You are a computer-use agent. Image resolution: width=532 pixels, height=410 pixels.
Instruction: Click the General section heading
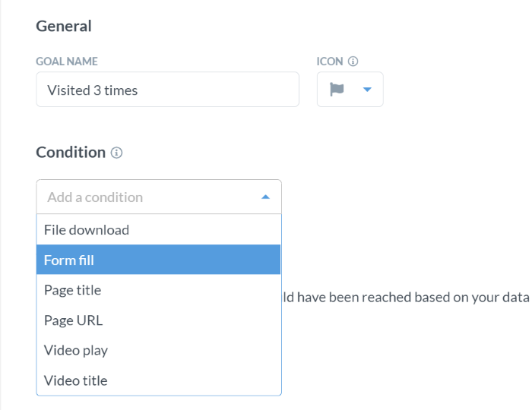point(64,26)
